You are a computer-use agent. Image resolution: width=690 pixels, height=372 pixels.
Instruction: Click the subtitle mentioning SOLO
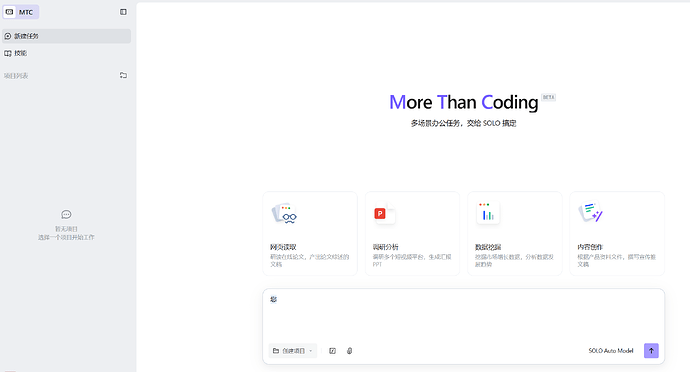pyautogui.click(x=463, y=123)
